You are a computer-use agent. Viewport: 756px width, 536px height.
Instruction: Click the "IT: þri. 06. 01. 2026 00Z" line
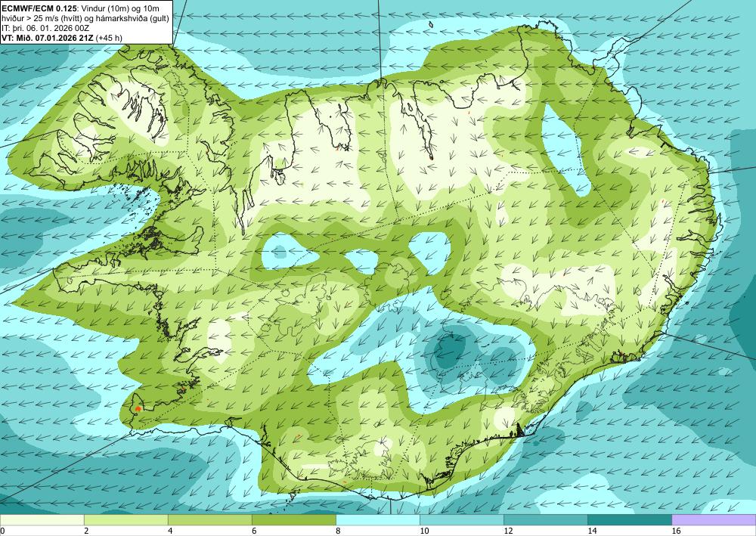[45, 28]
